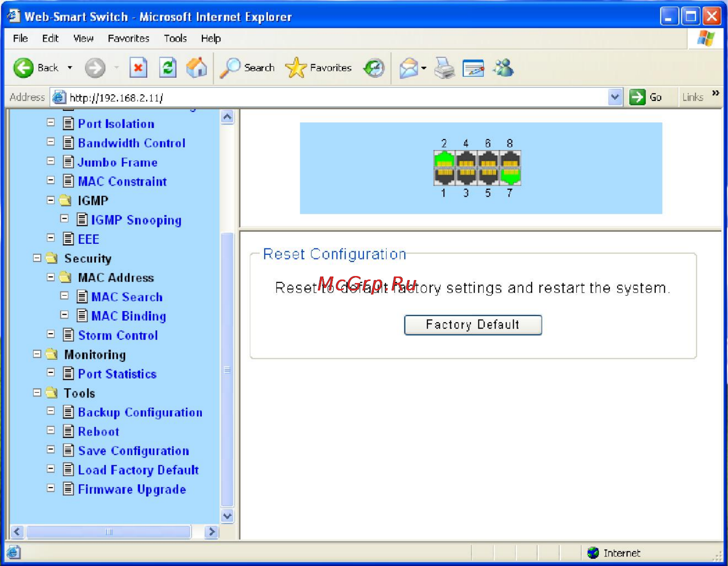Screen dimensions: 728x566
Task: Click sidebar vertical scrollbar up arrow
Action: (x=227, y=117)
